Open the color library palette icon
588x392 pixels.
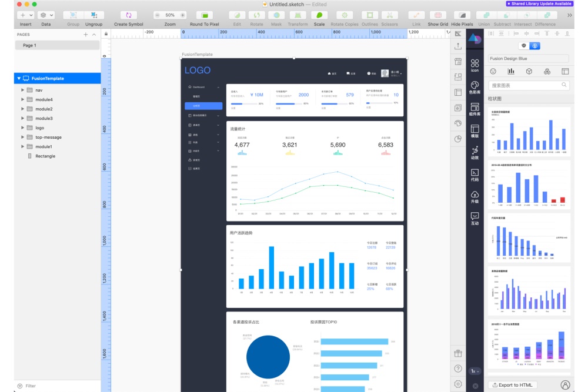pos(475,88)
